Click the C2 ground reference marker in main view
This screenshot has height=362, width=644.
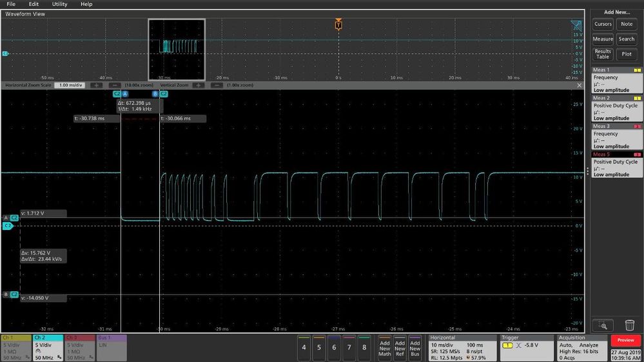[7, 225]
